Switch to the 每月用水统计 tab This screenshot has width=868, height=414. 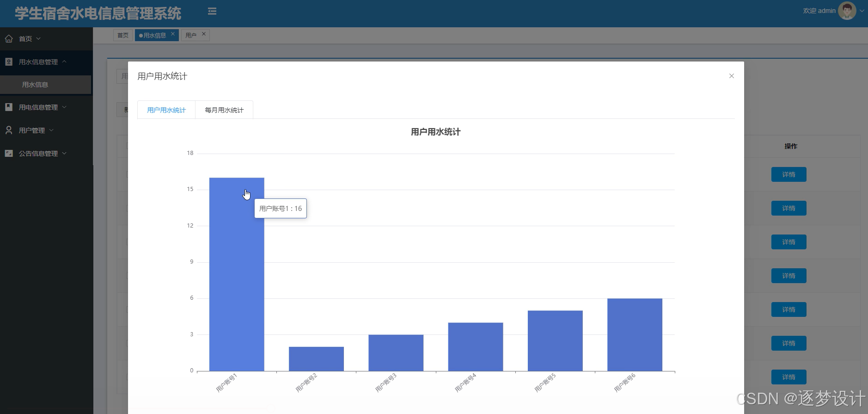224,110
